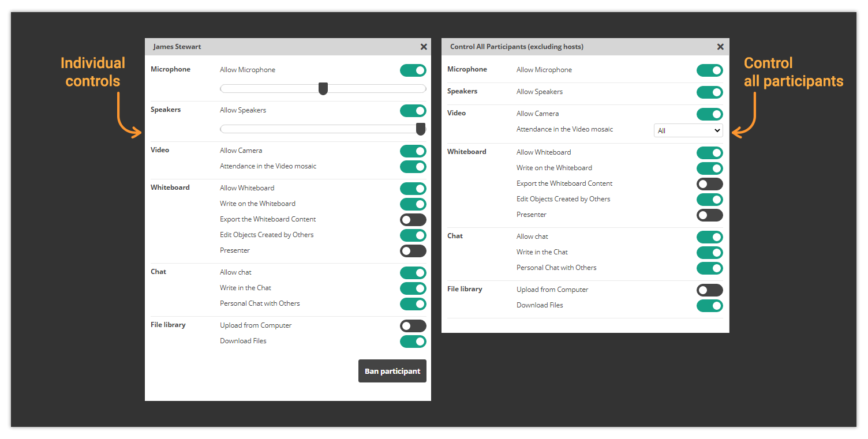Toggle Allow Whiteboard in James Stewart panel
Screen dimensions: 868x439
tap(413, 189)
